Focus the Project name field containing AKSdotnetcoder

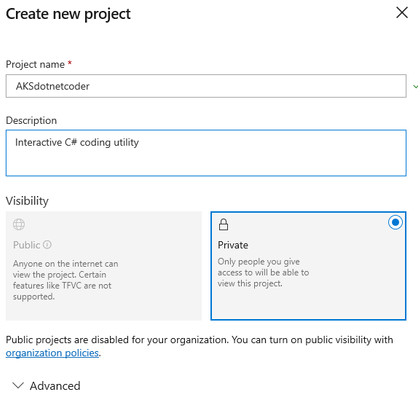[x=206, y=86]
